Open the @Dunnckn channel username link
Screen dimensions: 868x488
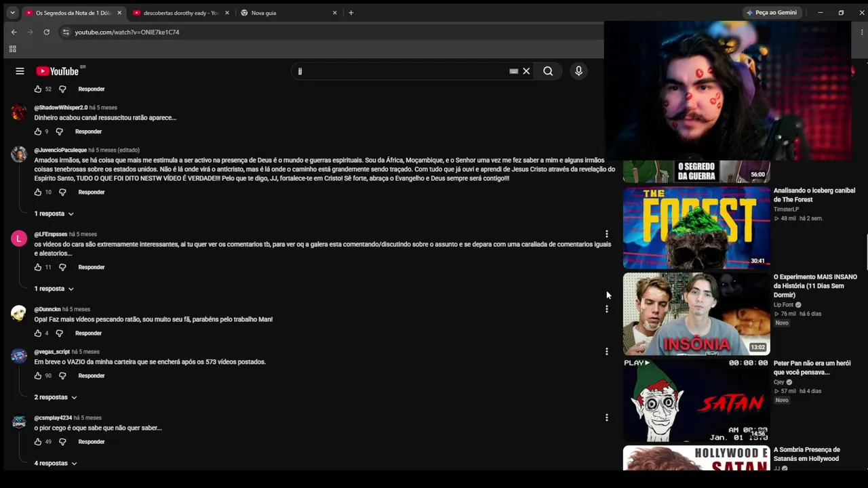pos(47,310)
